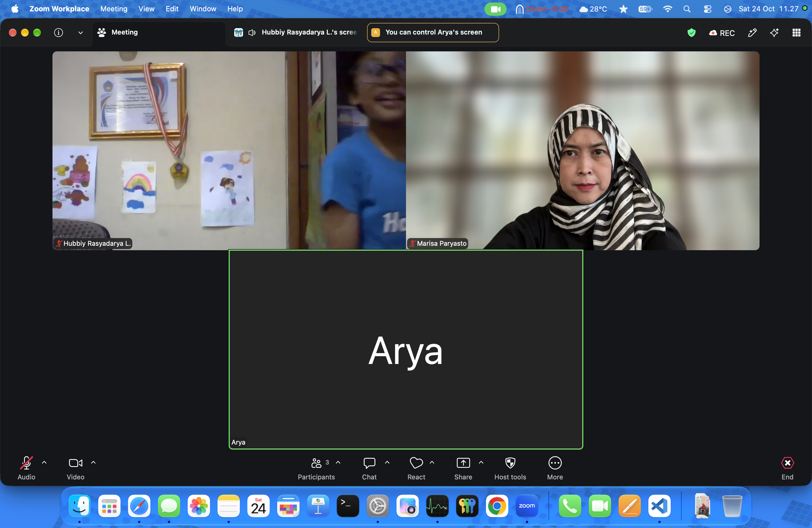
Task: Open the Participants panel
Action: click(316, 468)
